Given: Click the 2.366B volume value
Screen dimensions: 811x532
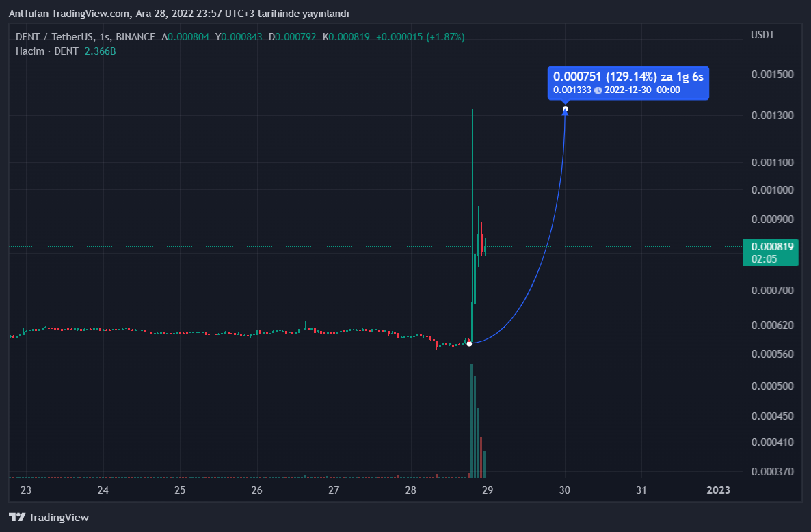Looking at the screenshot, I should click(101, 51).
